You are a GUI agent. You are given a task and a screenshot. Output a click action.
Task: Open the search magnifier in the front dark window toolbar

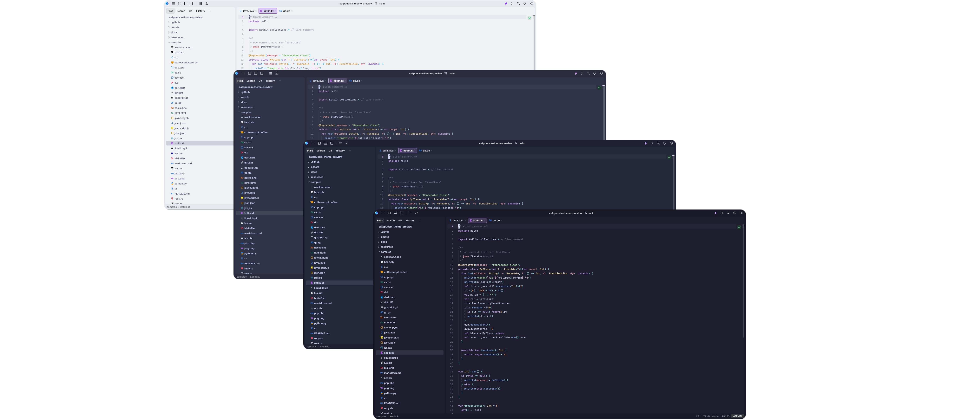[728, 213]
